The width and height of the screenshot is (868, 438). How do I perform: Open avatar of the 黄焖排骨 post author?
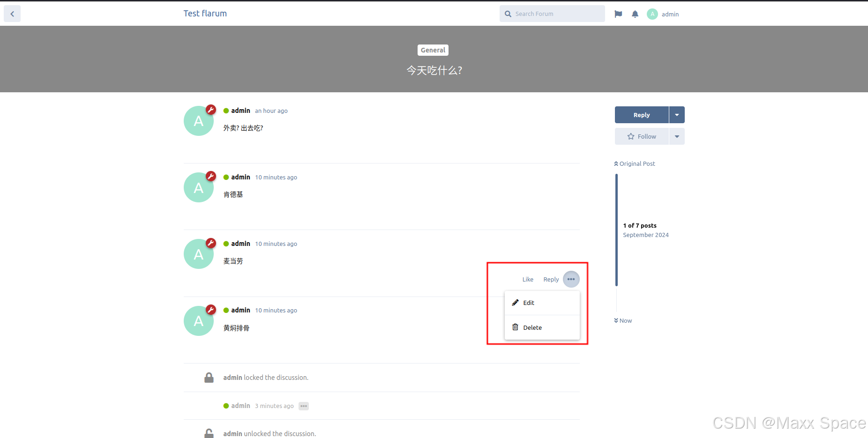[x=199, y=321]
